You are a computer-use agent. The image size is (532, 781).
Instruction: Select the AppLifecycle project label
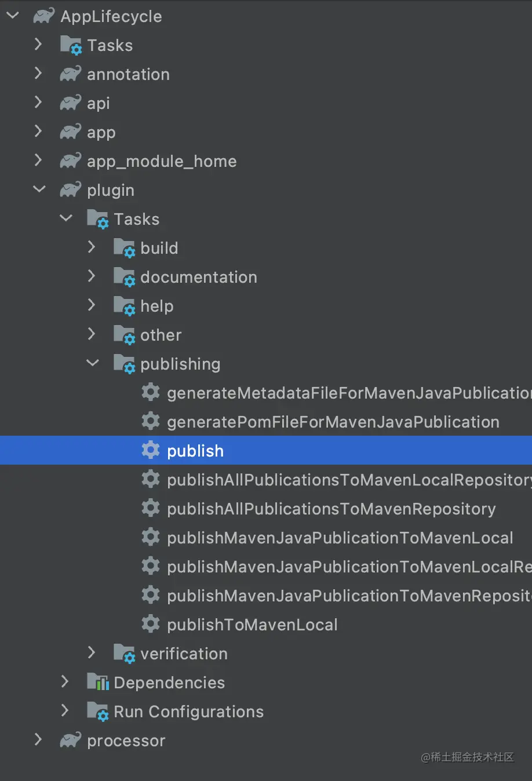(111, 16)
